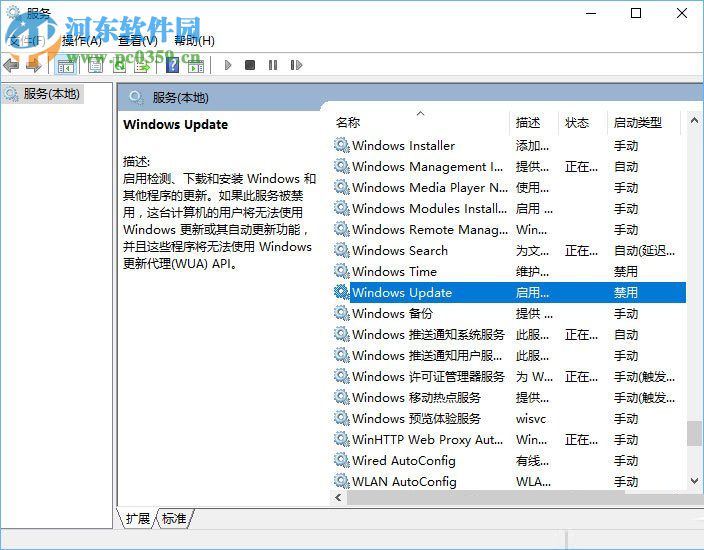Switch to the 扩展 tab
Image resolution: width=704 pixels, height=550 pixels.
point(138,519)
